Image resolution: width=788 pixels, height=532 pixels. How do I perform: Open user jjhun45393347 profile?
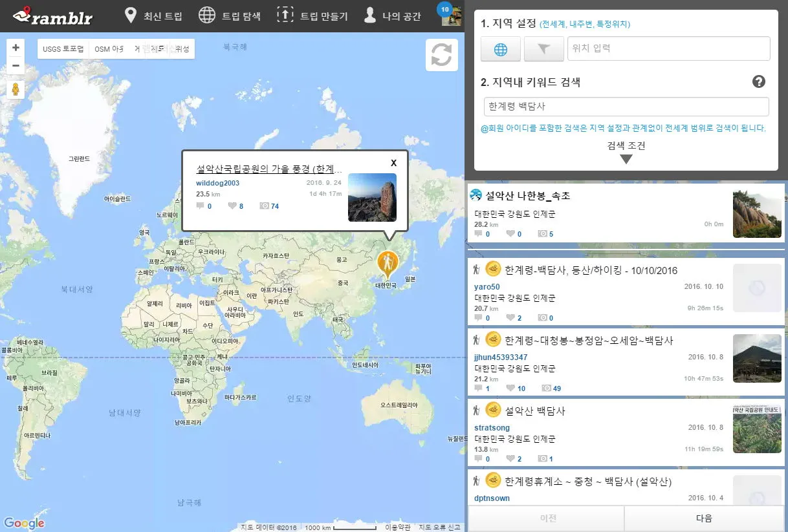[x=501, y=357]
